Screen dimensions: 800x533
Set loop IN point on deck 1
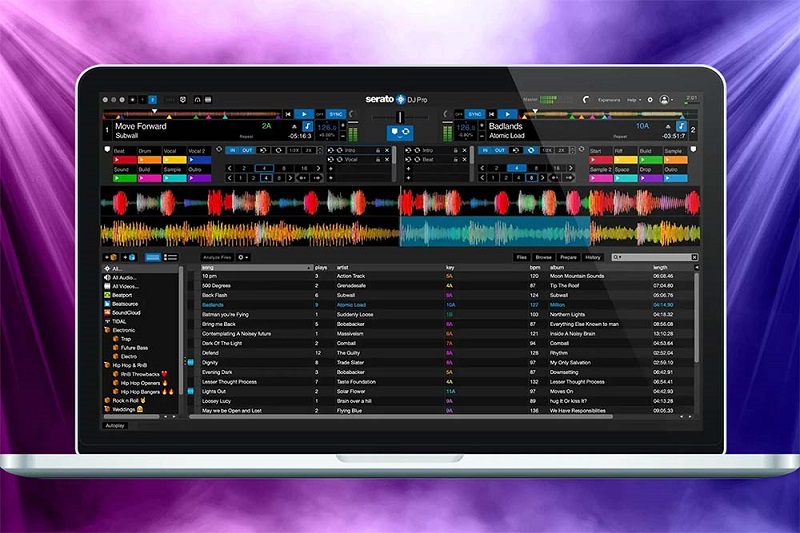pyautogui.click(x=233, y=150)
